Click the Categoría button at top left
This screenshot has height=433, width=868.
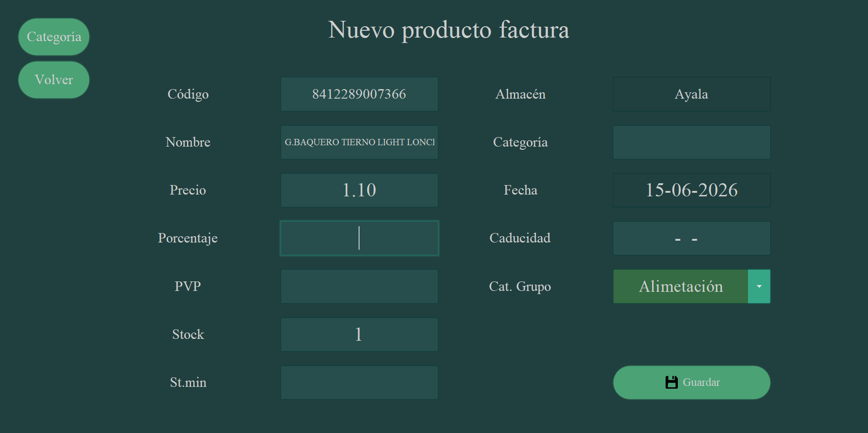click(54, 37)
